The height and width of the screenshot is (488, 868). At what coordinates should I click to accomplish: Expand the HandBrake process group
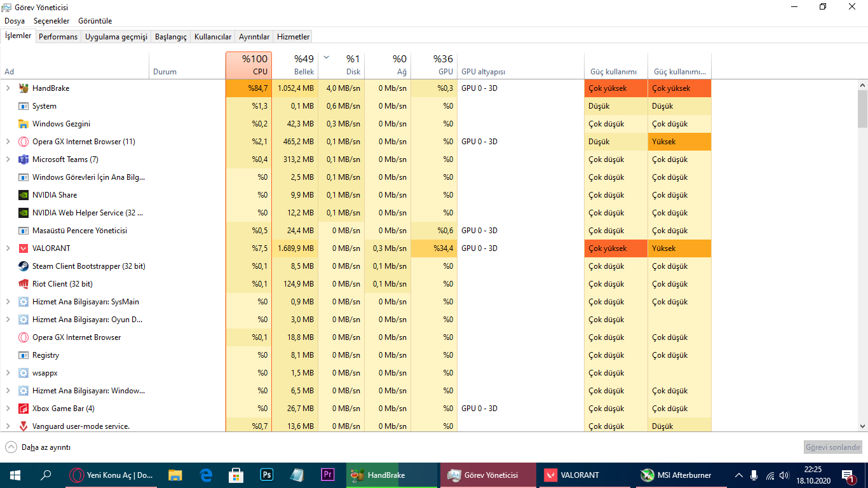pyautogui.click(x=8, y=88)
